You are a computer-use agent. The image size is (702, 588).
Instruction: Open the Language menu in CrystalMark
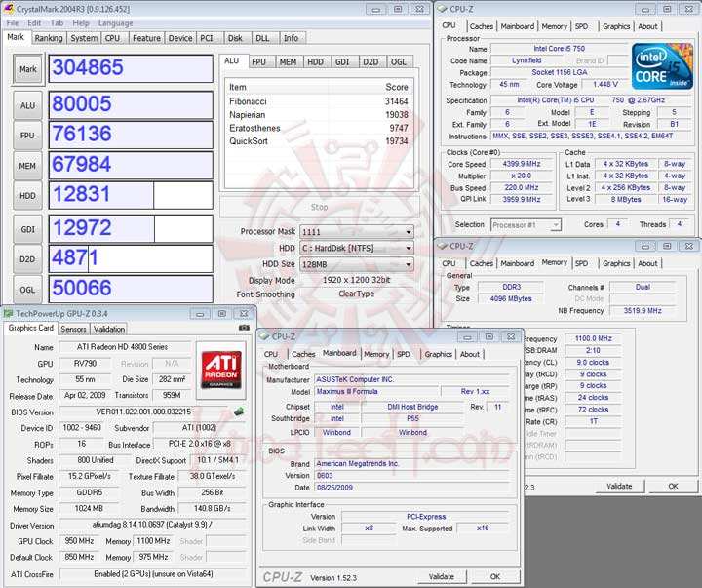coord(115,23)
